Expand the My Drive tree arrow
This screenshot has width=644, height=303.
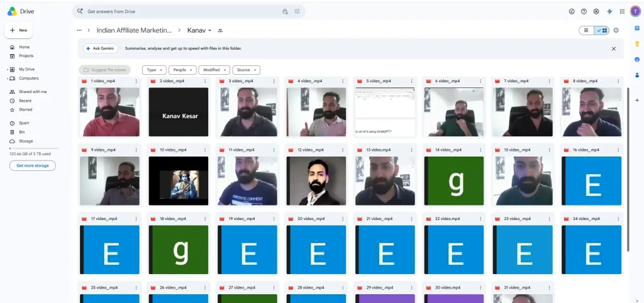pos(8,69)
